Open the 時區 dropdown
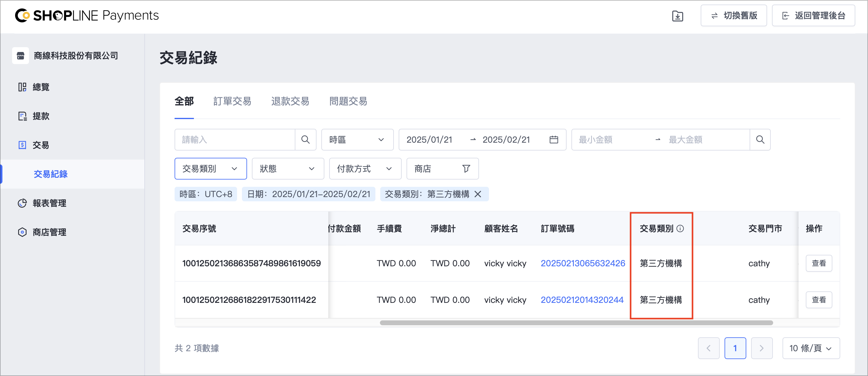868x376 pixels. (357, 140)
